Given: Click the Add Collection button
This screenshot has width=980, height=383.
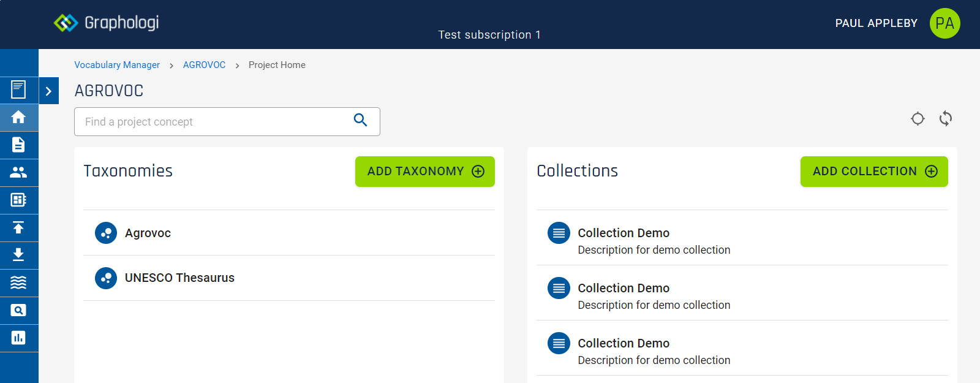Looking at the screenshot, I should click(x=874, y=172).
